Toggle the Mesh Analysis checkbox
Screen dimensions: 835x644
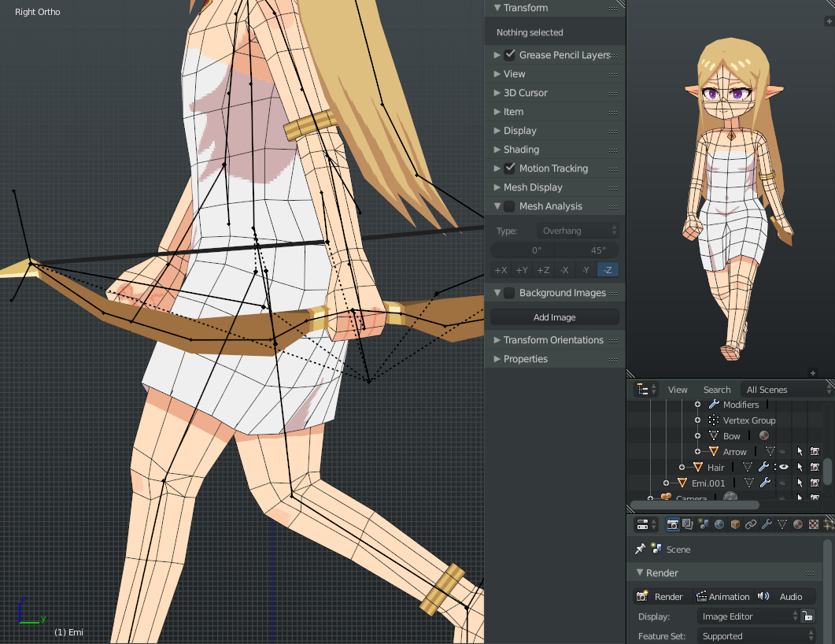click(x=510, y=206)
